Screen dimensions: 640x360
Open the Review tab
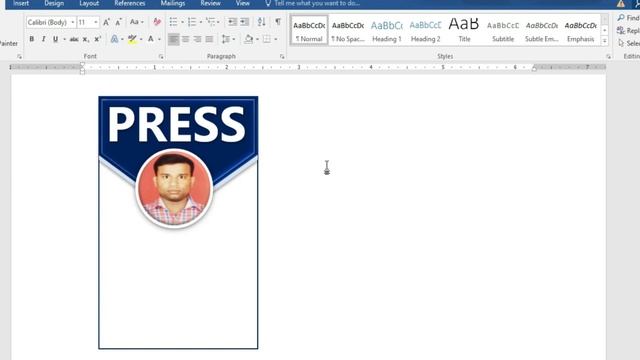(210, 3)
